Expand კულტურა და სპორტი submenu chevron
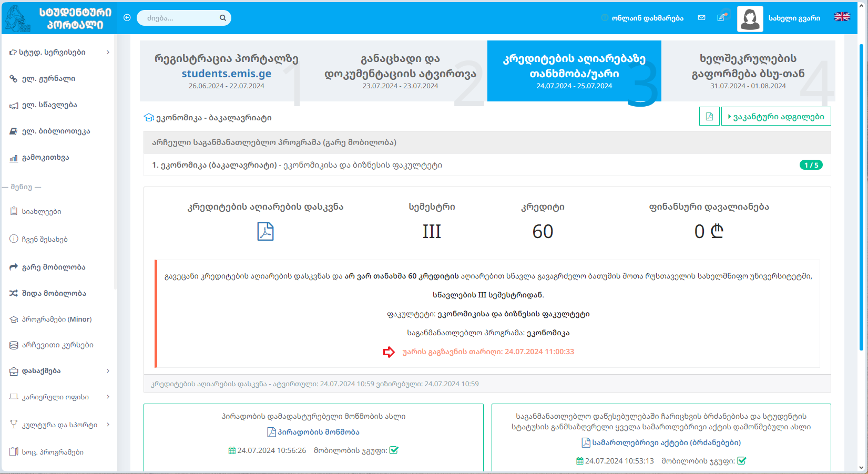This screenshot has width=868, height=474. point(108,425)
